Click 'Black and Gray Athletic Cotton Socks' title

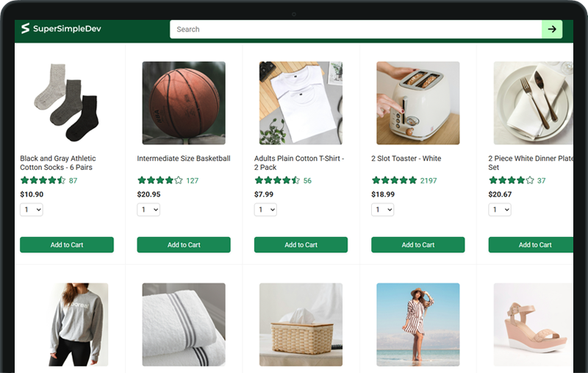click(58, 163)
